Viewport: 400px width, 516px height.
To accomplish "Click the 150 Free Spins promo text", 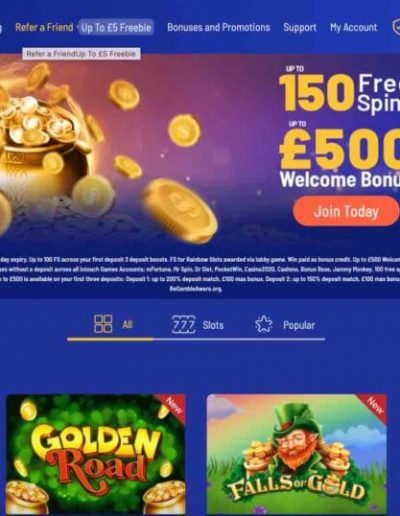I will coord(339,92).
